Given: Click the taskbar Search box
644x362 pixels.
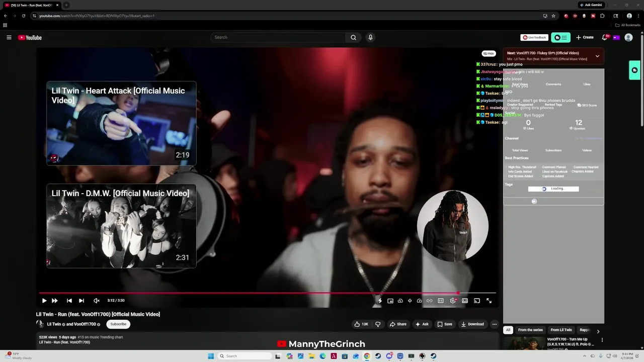Looking at the screenshot, I should 245,356.
